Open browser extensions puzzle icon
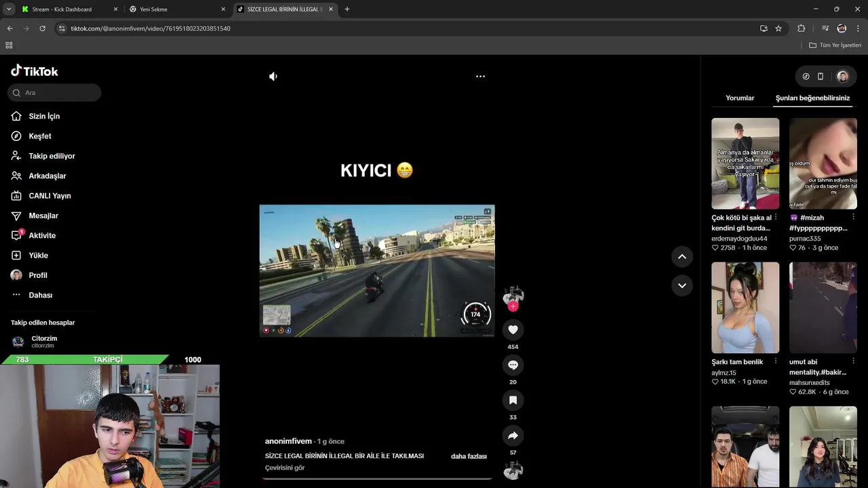This screenshot has height=488, width=868. 802,28
